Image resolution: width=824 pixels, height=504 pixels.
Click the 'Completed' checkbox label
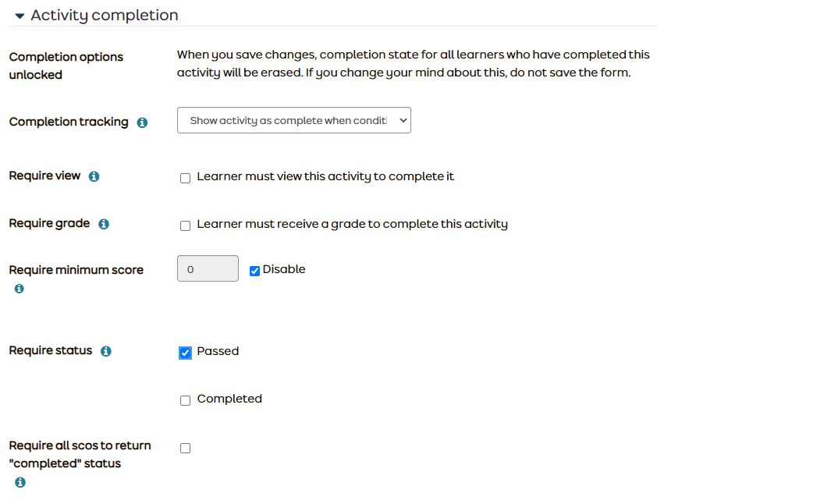point(229,399)
